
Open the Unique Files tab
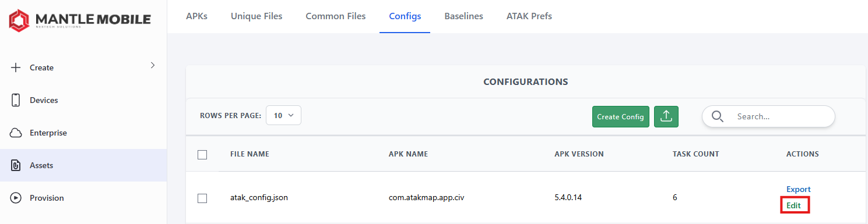256,16
